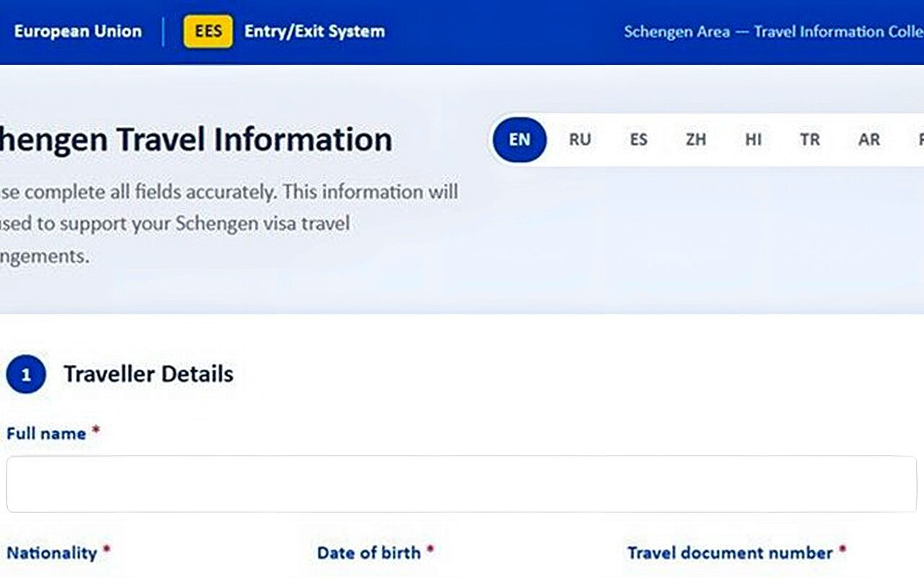Select EN language option
Image resolution: width=924 pixels, height=578 pixels.
point(520,139)
